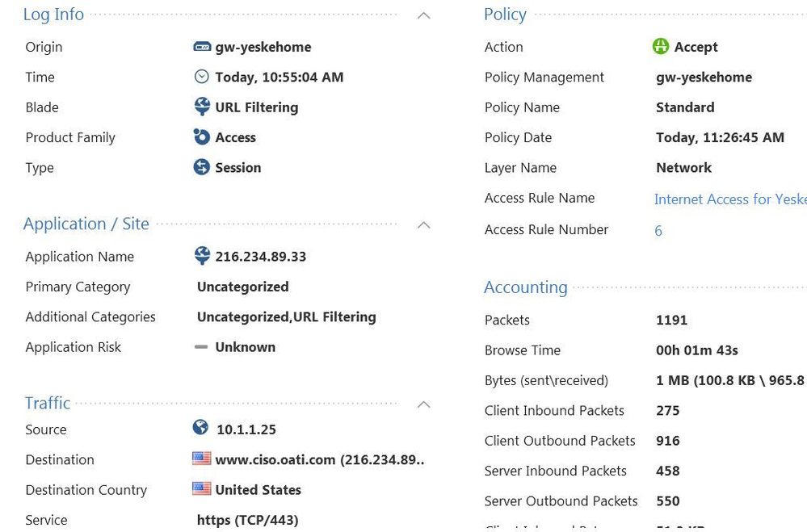The width and height of the screenshot is (807, 532).
Task: Open the Internet Access rule name link
Action: pos(729,199)
